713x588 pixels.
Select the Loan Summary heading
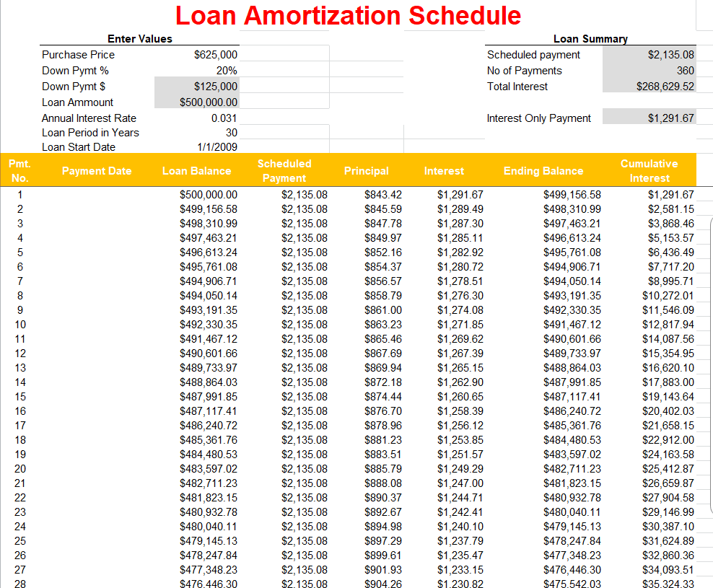point(590,39)
